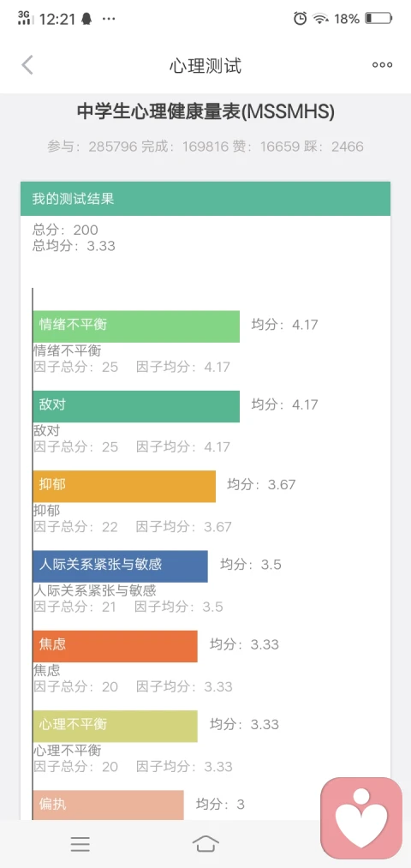Tap the QQ penguin notification icon
The height and width of the screenshot is (868, 411).
click(x=86, y=19)
